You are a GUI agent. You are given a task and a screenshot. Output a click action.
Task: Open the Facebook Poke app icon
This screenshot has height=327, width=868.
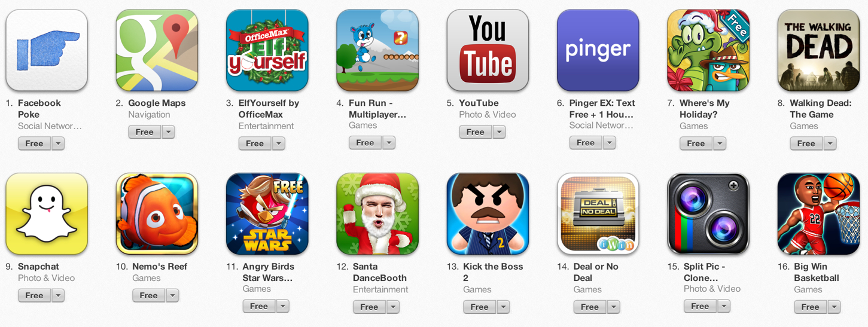47,50
